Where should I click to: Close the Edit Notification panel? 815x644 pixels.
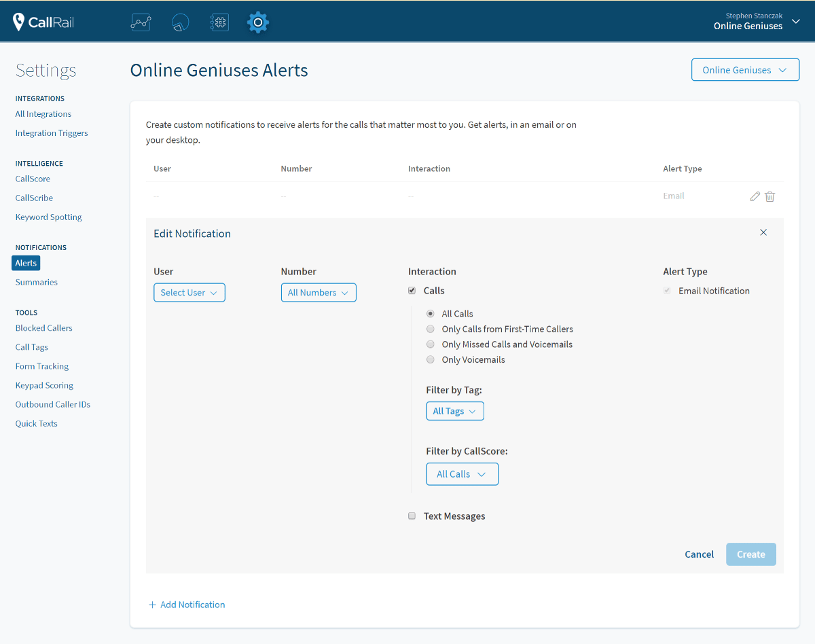[x=763, y=232]
